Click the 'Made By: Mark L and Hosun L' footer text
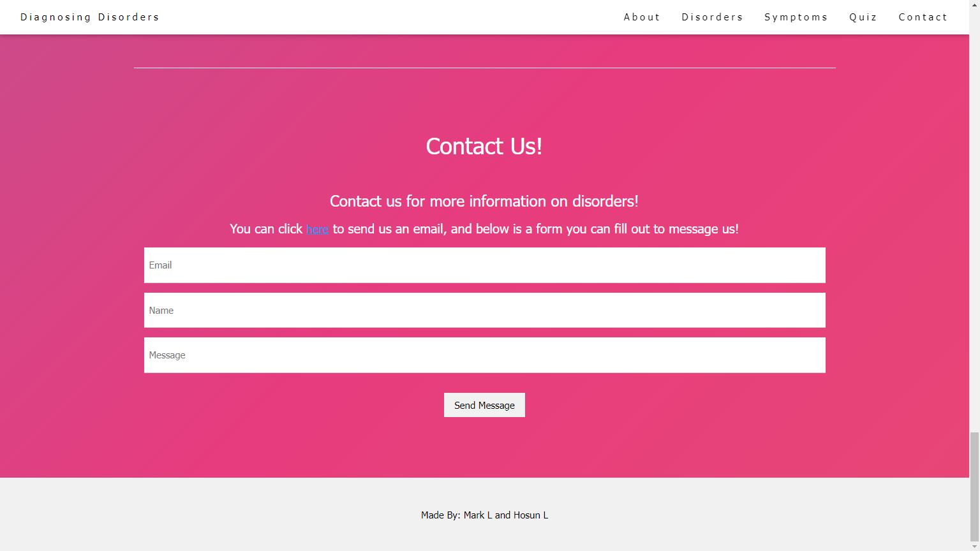The image size is (980, 551). [x=484, y=515]
